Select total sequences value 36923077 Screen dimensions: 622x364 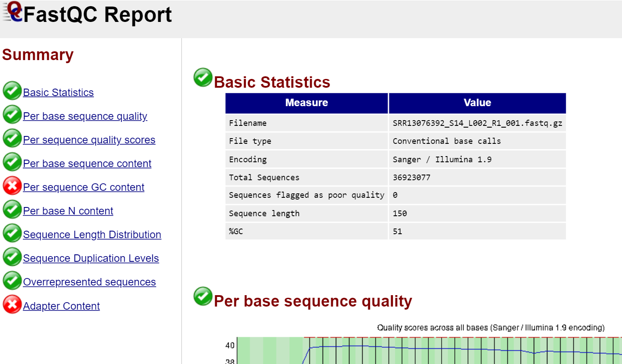tap(412, 178)
